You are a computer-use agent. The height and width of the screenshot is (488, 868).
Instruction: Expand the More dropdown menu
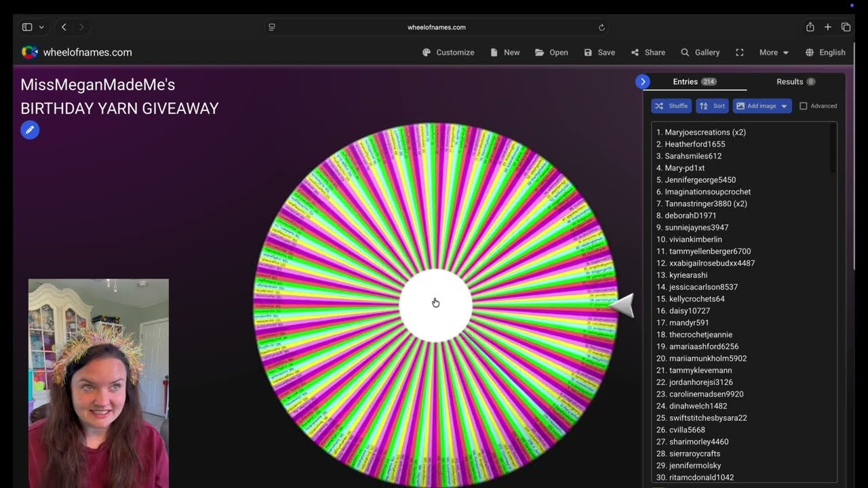point(774,52)
